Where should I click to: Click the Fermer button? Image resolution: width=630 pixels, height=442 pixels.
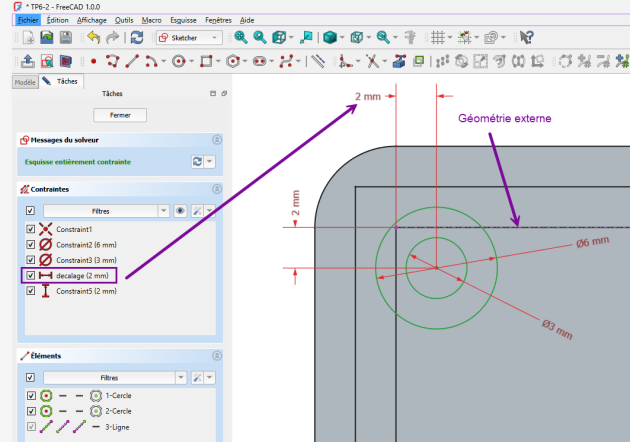pyautogui.click(x=119, y=115)
